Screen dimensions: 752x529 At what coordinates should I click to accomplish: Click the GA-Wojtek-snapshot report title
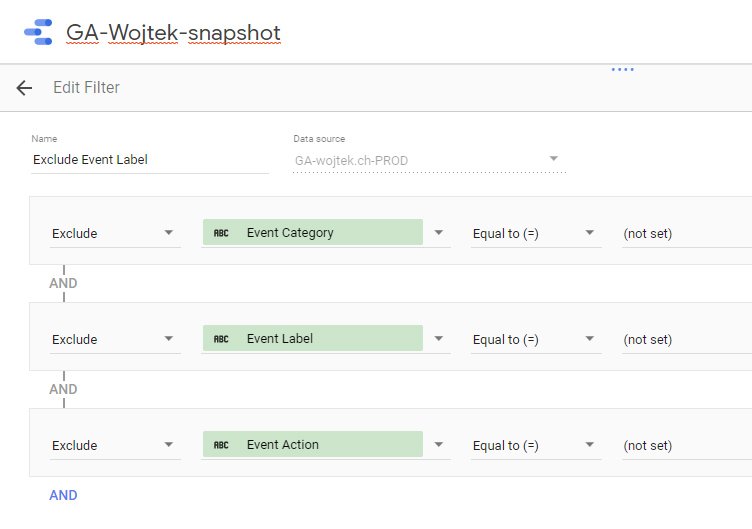(173, 33)
